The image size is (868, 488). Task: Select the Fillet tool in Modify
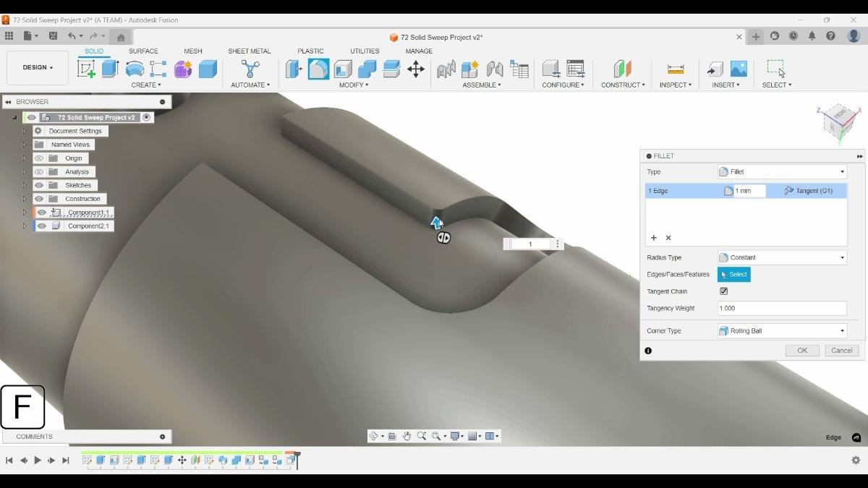point(318,69)
